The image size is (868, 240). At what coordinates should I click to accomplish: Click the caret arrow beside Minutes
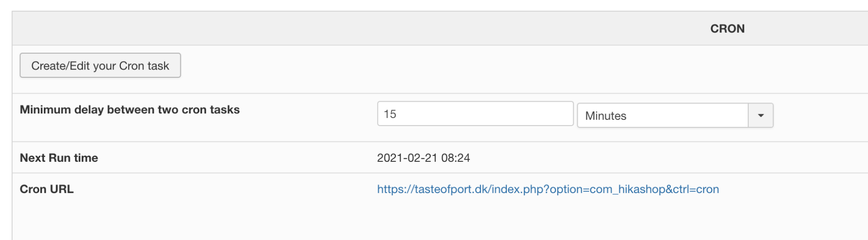coord(761,116)
